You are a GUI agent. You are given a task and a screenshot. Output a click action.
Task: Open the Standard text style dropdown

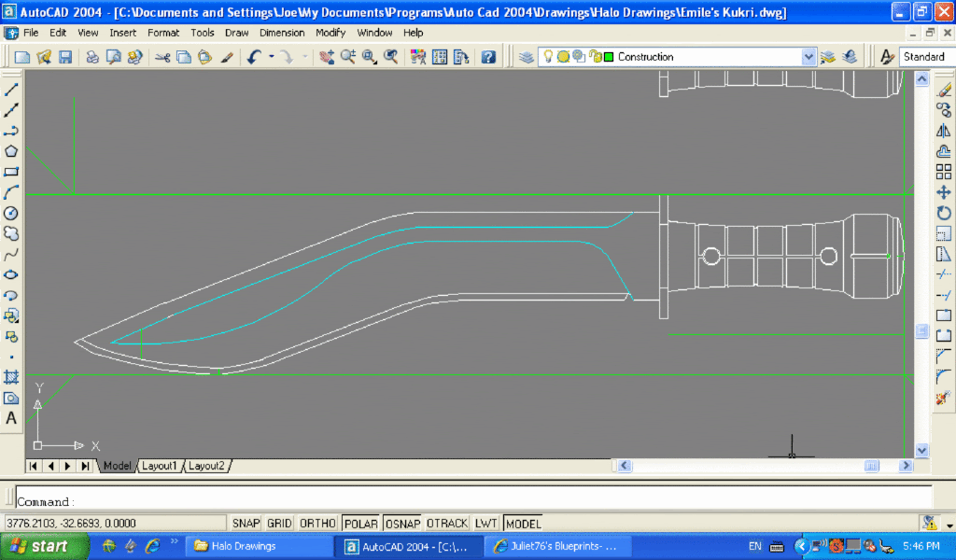point(927,57)
